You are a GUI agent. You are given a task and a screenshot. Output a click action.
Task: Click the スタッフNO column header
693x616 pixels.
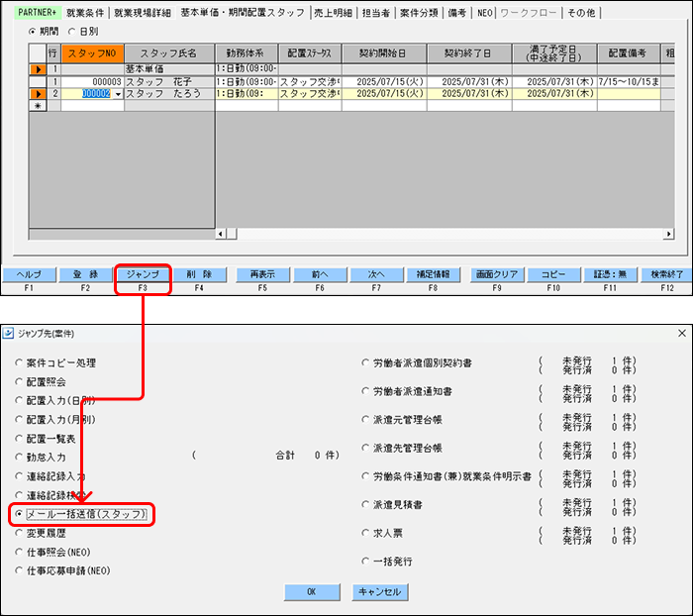click(92, 53)
